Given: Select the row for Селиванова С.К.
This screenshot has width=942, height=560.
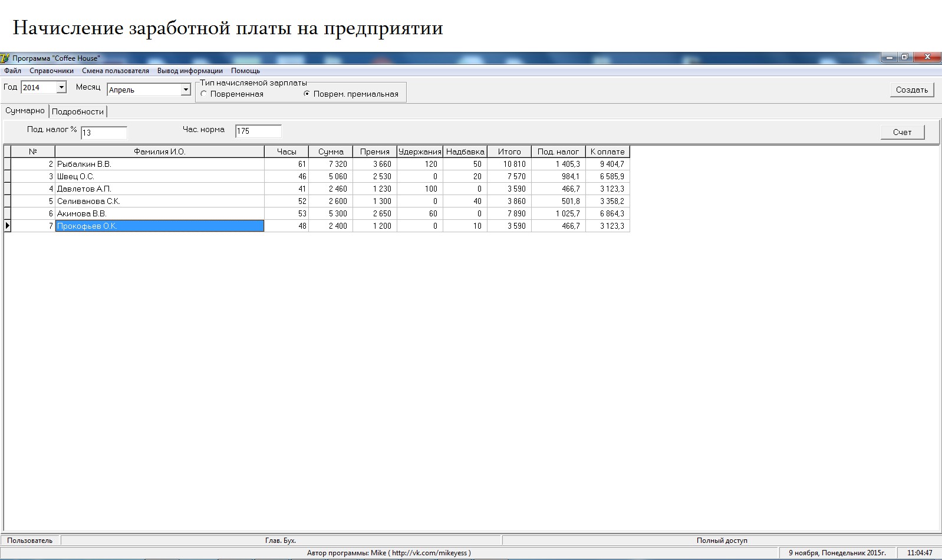Looking at the screenshot, I should pos(317,201).
